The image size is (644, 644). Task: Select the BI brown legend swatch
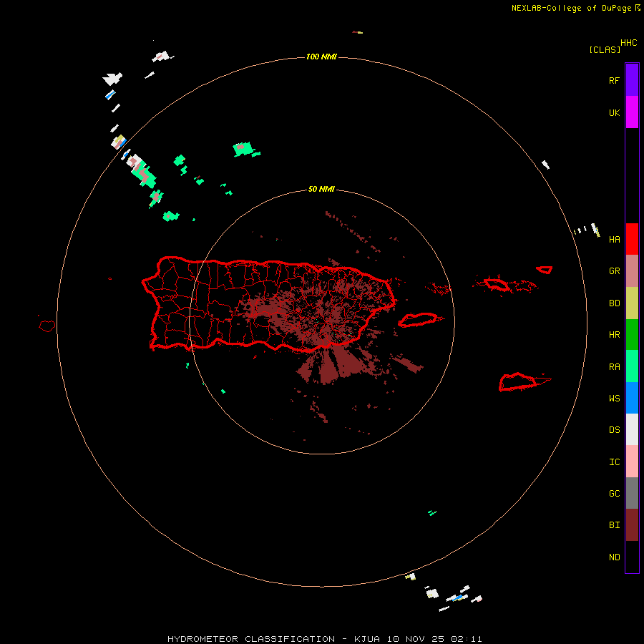point(632,525)
